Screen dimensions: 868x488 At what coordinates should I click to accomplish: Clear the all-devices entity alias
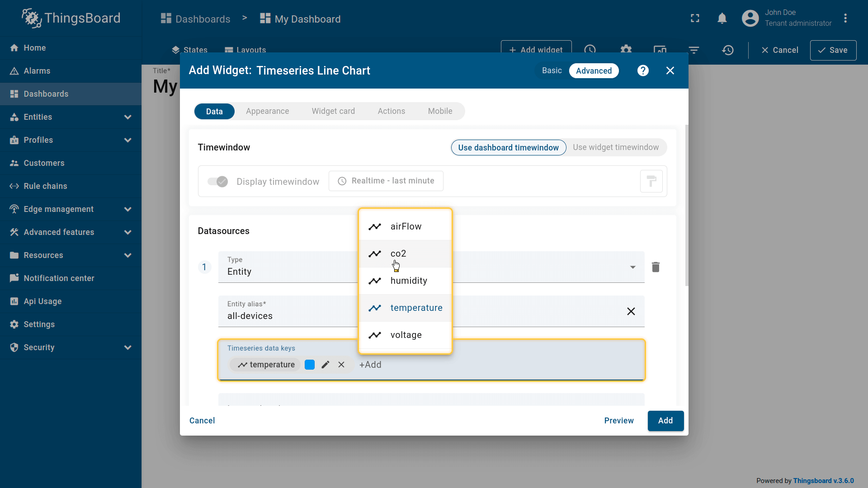pyautogui.click(x=631, y=311)
